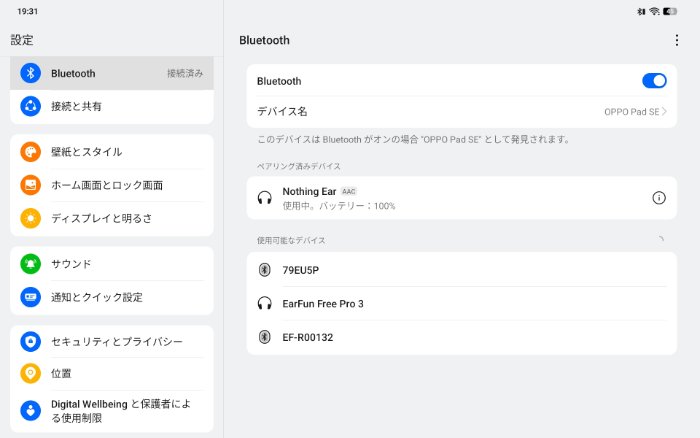Turn off the Bluetooth toggle switch
Image resolution: width=700 pixels, height=438 pixels.
click(x=653, y=81)
